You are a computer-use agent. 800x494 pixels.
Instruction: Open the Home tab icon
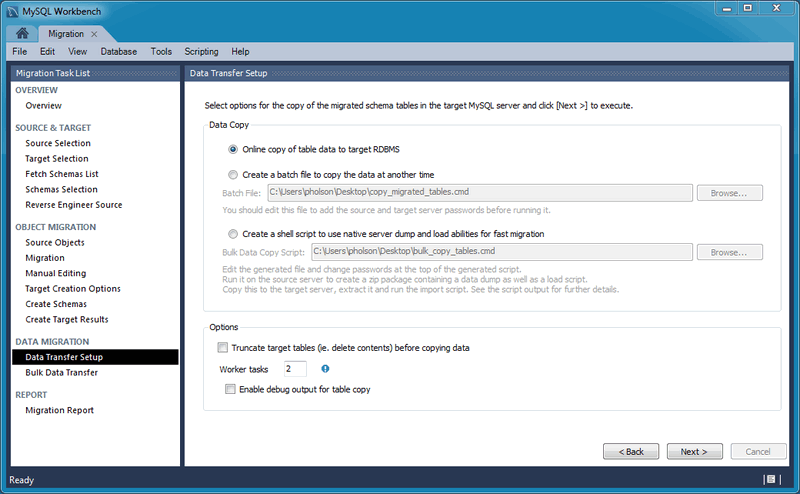coord(22,34)
